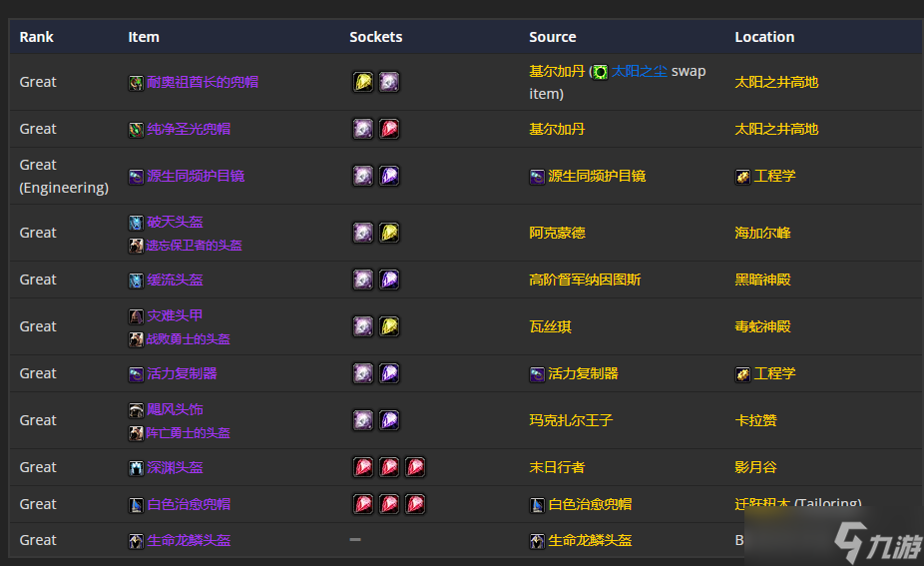924x566 pixels.
Task: Open 太阳之井高地 link in 纯净圣光兜帽 row
Action: [x=776, y=129]
